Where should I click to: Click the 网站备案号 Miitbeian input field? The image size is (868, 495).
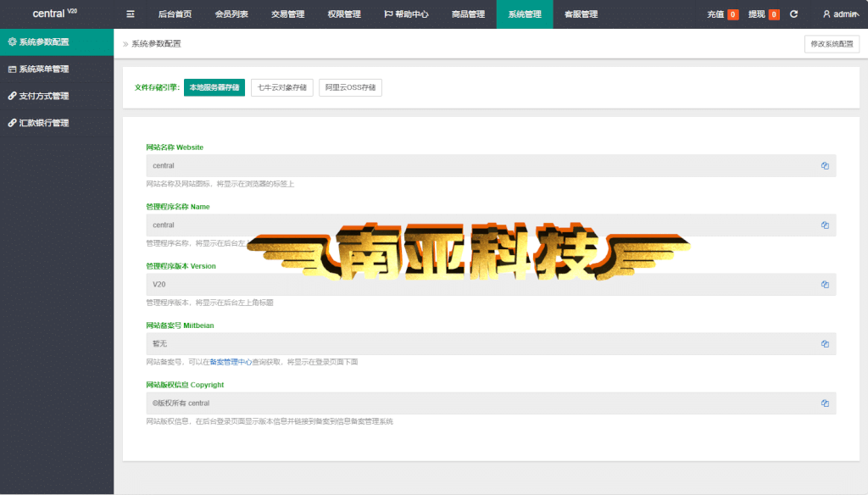click(x=491, y=344)
